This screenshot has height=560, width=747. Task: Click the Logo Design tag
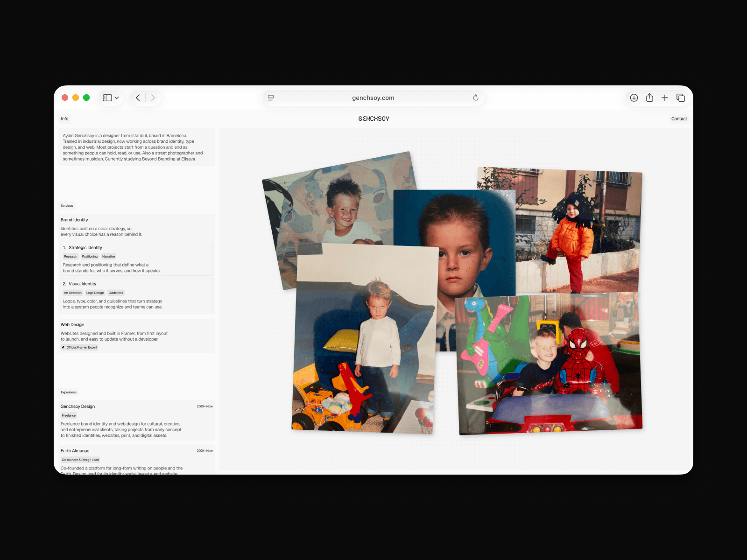95,293
